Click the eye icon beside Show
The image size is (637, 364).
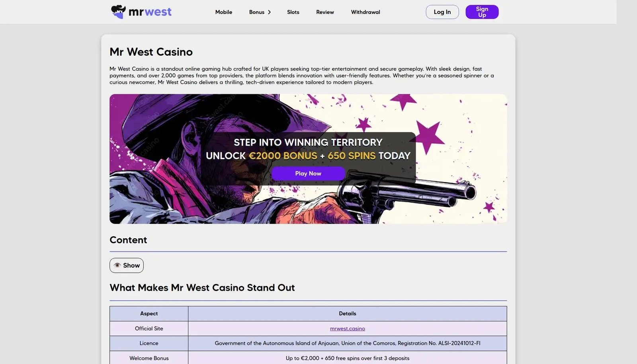click(x=117, y=265)
